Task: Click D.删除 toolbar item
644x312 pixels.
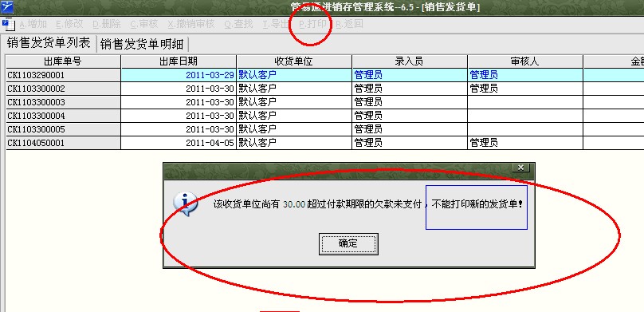Action: [x=107, y=24]
